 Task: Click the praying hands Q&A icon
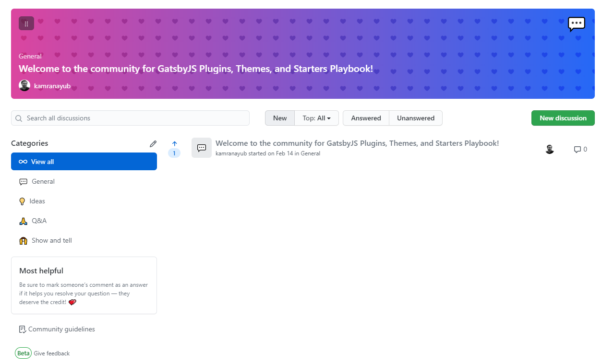[x=23, y=221]
